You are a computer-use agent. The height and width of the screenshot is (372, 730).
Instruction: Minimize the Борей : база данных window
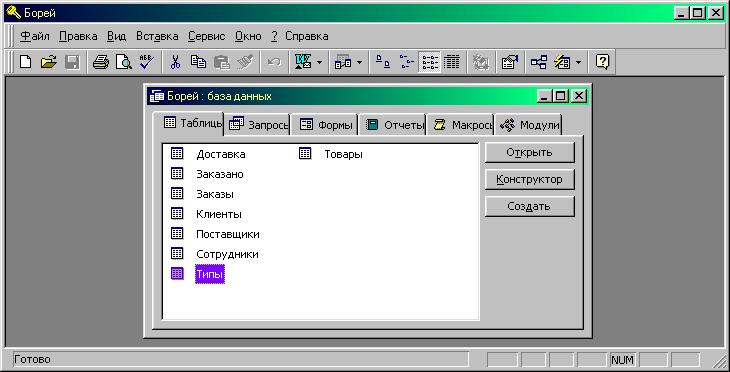tap(544, 96)
